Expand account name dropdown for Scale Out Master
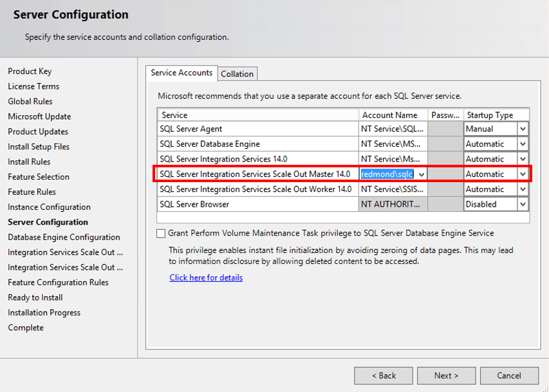The image size is (549, 392). pyautogui.click(x=422, y=174)
